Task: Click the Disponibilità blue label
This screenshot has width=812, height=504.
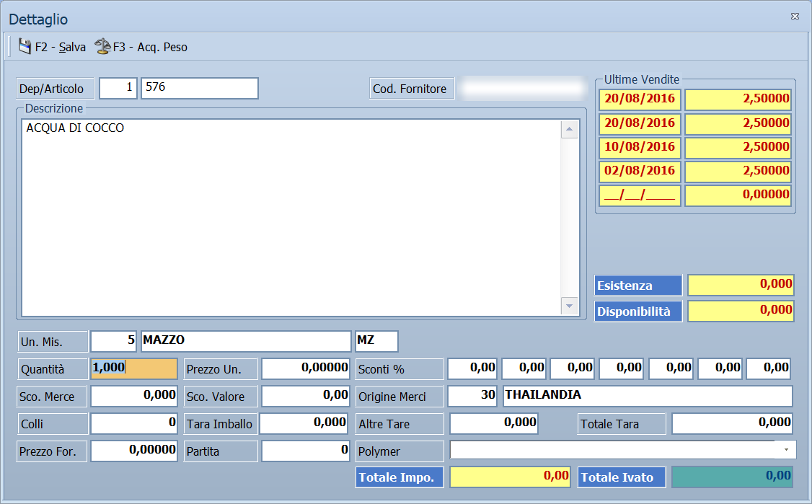Action: [x=638, y=311]
